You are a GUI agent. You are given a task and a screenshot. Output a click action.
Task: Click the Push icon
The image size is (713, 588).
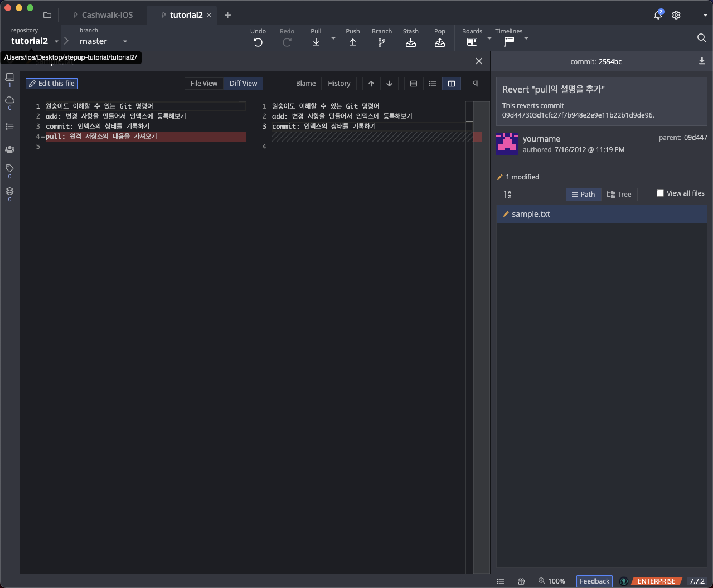352,42
